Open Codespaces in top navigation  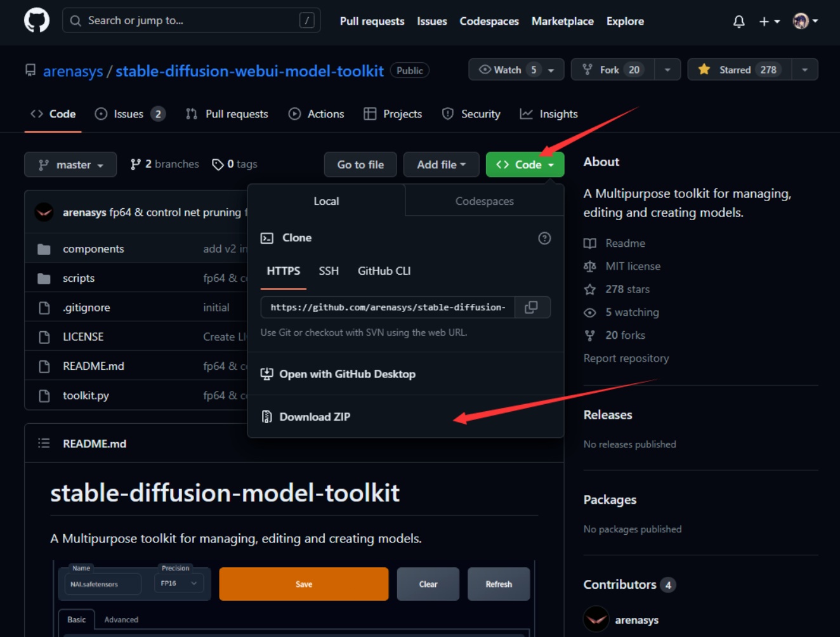click(x=489, y=21)
